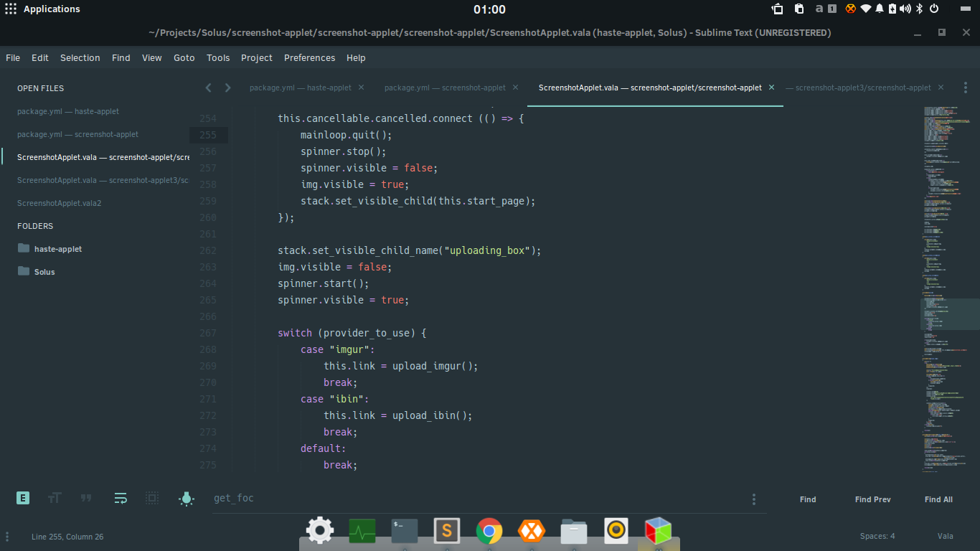
Task: Open the tab list dropdown at tab bar end
Action: pyautogui.click(x=966, y=88)
